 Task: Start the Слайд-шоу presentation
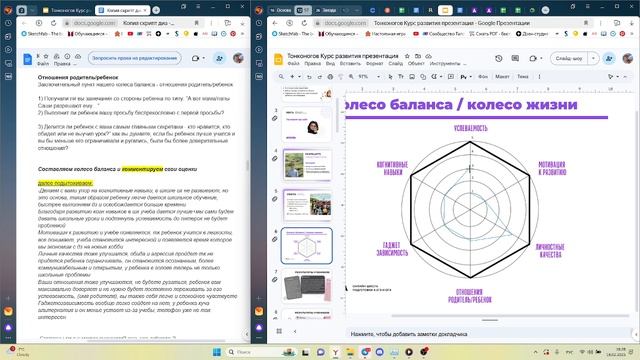[569, 58]
